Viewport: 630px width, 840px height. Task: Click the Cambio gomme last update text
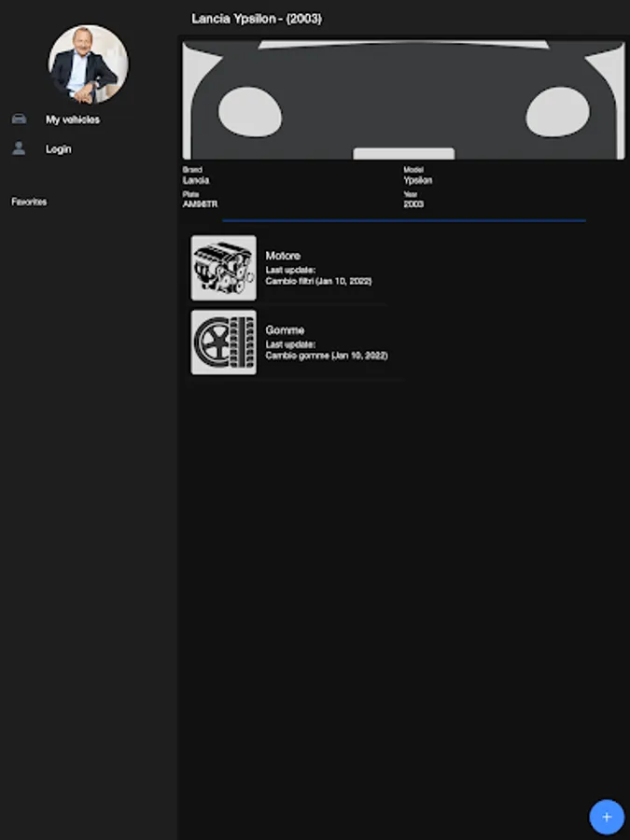point(327,356)
